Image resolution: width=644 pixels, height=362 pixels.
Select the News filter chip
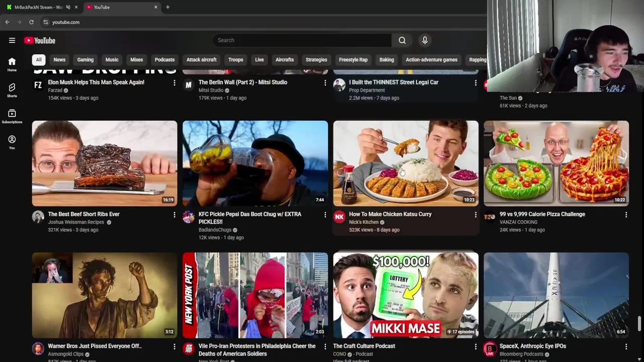click(59, 60)
